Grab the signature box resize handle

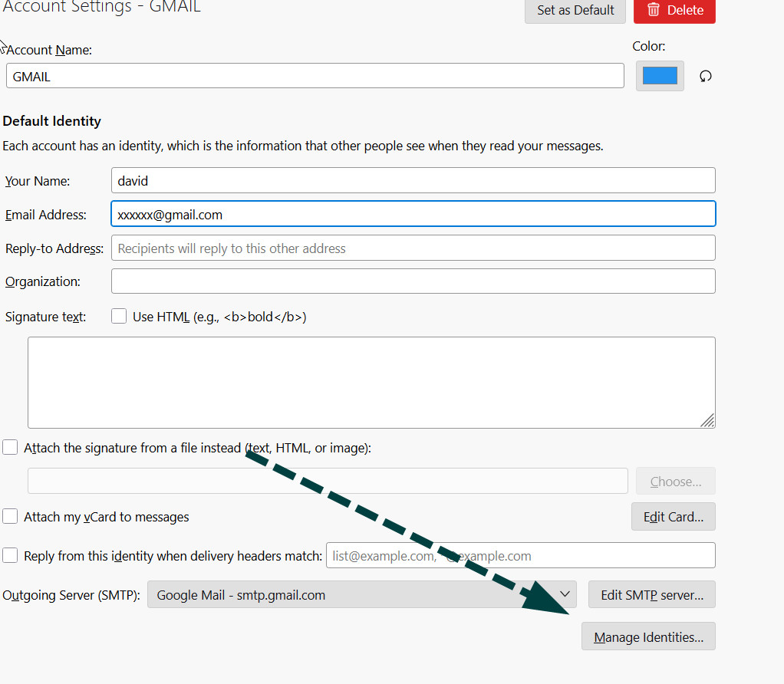tap(707, 420)
